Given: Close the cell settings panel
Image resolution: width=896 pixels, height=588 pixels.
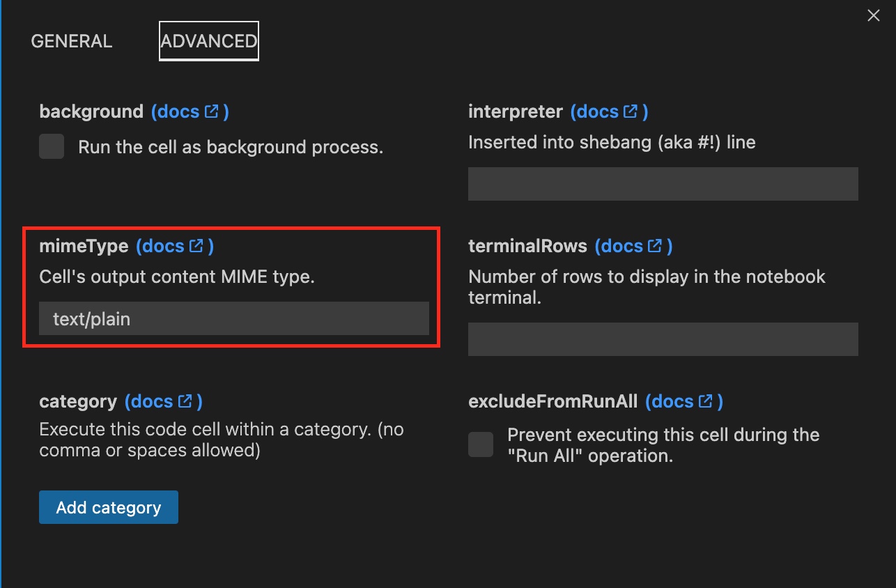Looking at the screenshot, I should [873, 15].
